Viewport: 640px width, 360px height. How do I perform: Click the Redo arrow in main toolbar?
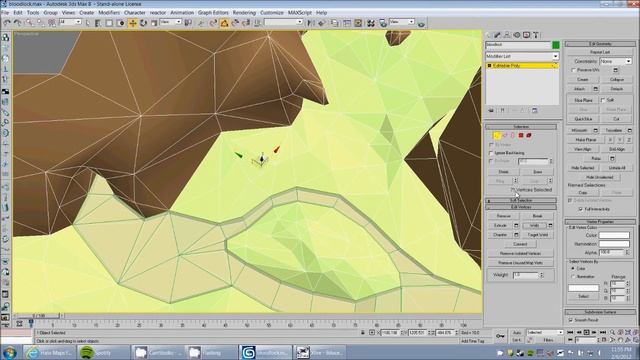tap(18, 23)
